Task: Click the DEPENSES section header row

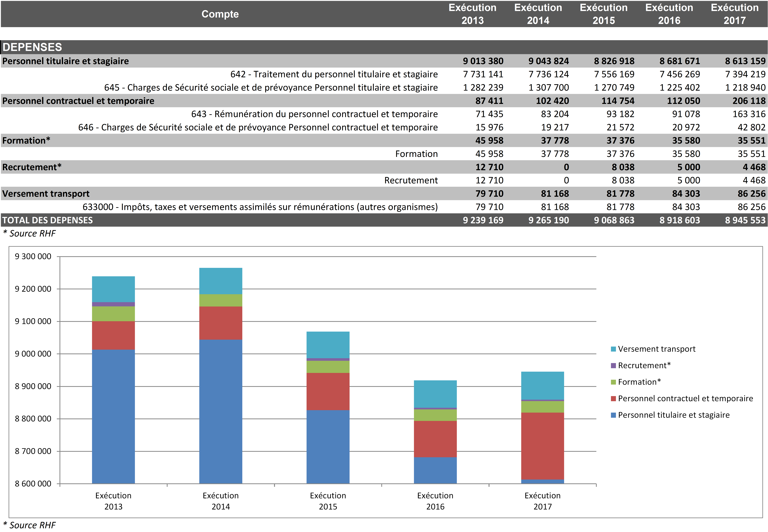Action: point(32,47)
